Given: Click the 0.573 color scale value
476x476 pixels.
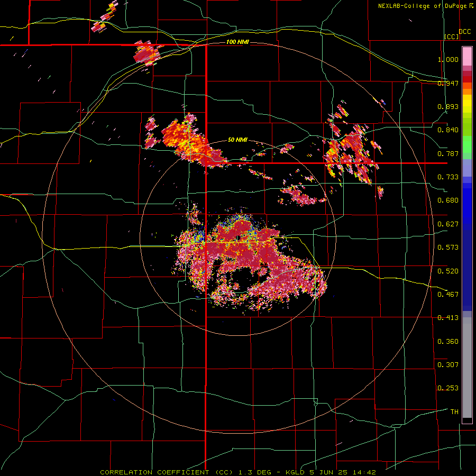Looking at the screenshot, I should [448, 248].
